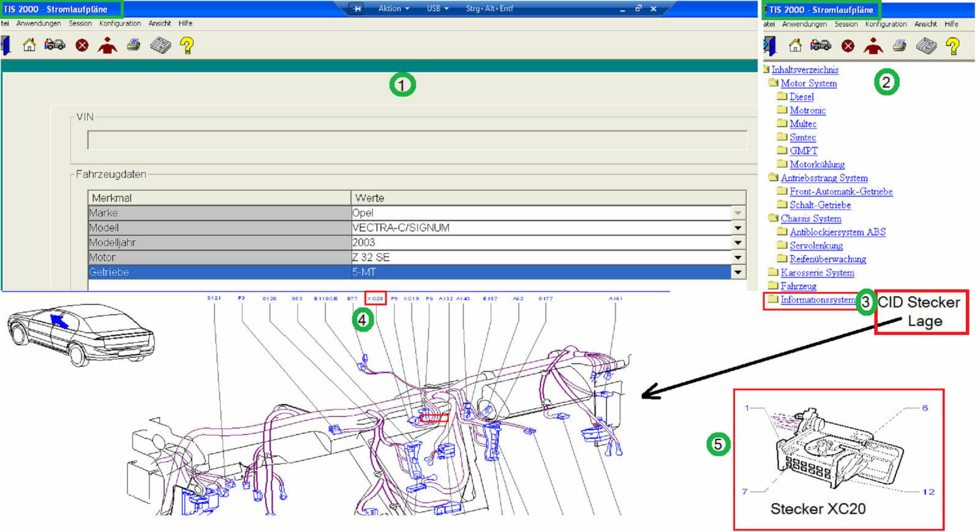Open the Ansicht menu in the right window
This screenshot has width=980, height=532.
click(x=925, y=24)
